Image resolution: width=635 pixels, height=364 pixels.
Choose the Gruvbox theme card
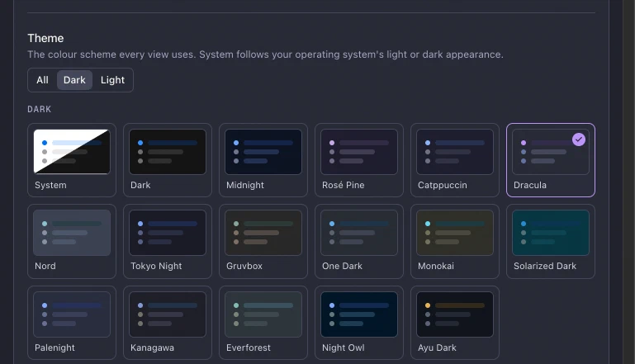click(x=263, y=241)
